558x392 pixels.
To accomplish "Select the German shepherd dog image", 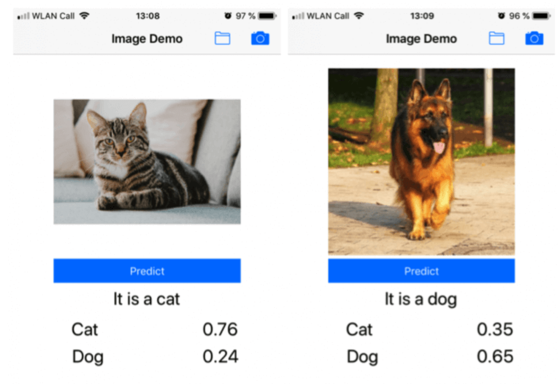I will coord(422,162).
